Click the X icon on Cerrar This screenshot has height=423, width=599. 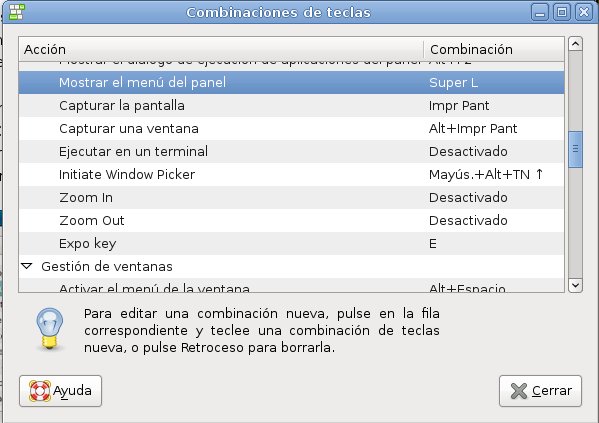click(518, 391)
